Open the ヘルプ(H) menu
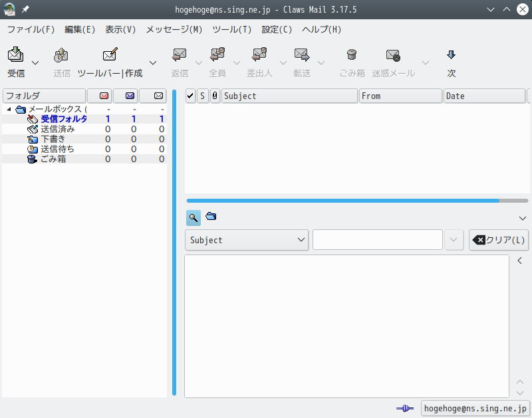 click(322, 29)
